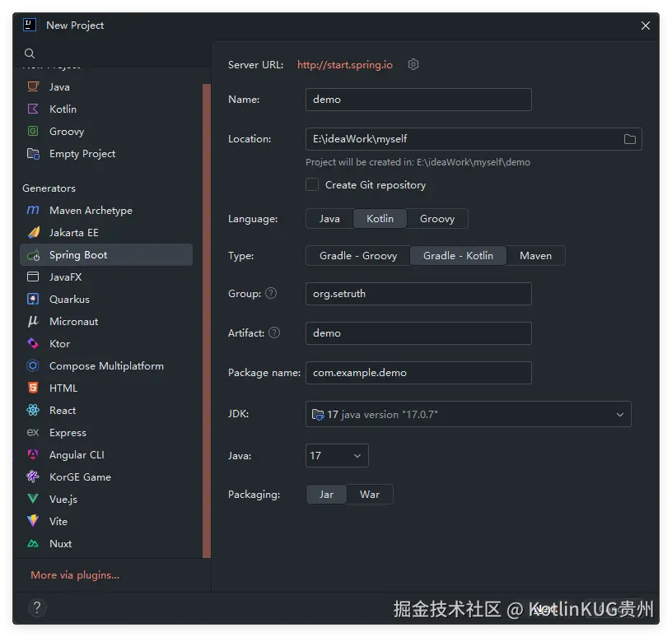Choose Gradle - Groovy build type
The height and width of the screenshot is (637, 672).
358,256
